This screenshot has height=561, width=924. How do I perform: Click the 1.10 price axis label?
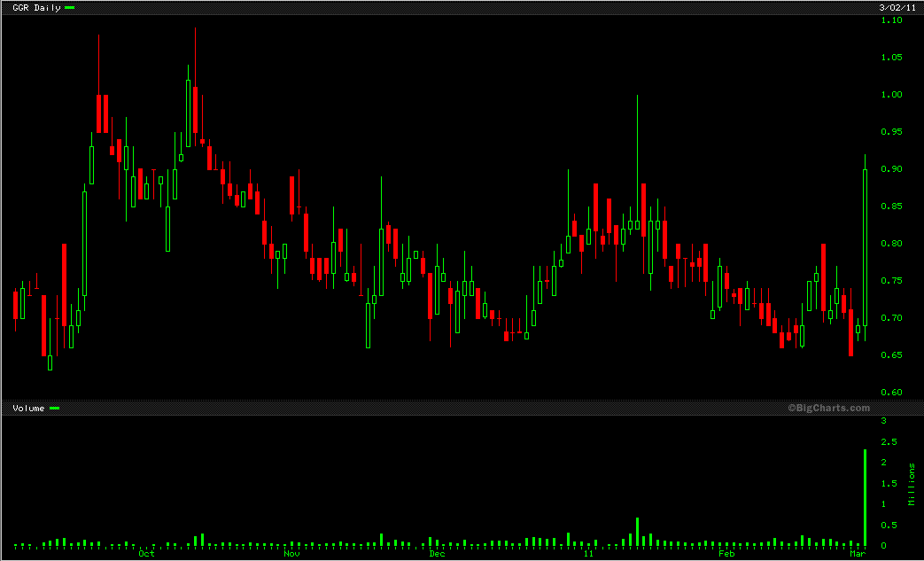pos(891,20)
